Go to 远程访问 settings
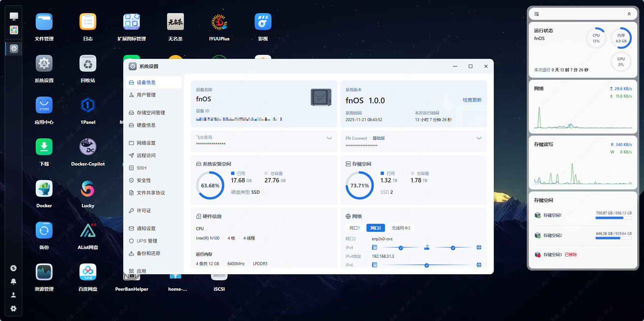Viewport: 644px width, 321px height. tap(154, 155)
